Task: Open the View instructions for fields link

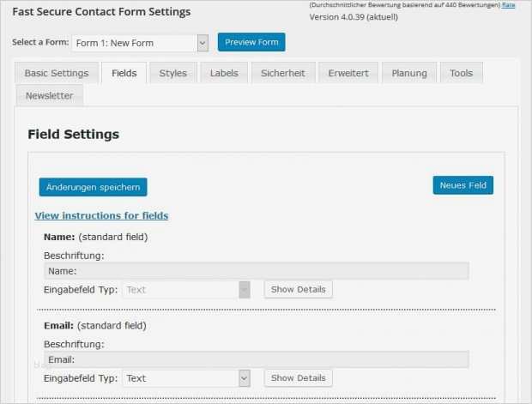Action: point(101,216)
